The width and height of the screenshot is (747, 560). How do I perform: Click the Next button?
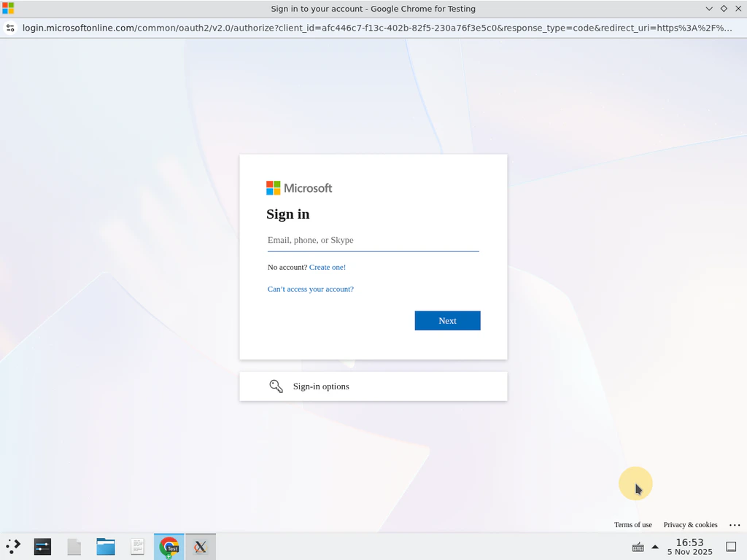[447, 321]
